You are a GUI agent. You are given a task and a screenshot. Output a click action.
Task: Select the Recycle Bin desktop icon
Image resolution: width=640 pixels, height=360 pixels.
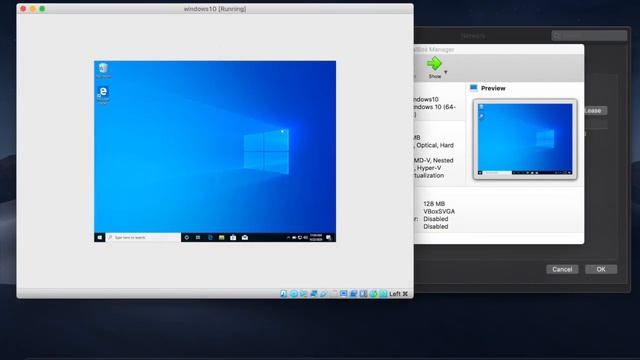pos(103,70)
